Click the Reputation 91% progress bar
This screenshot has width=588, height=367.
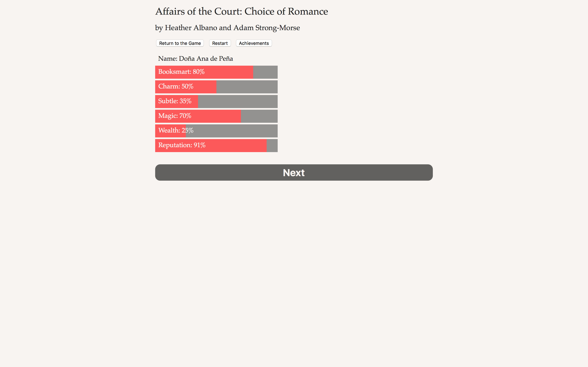(216, 145)
